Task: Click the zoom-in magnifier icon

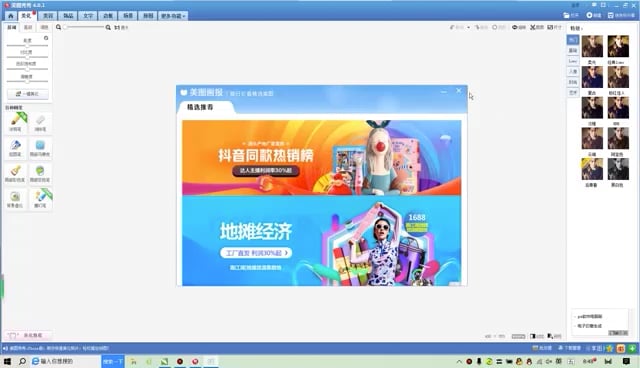Action: point(108,27)
